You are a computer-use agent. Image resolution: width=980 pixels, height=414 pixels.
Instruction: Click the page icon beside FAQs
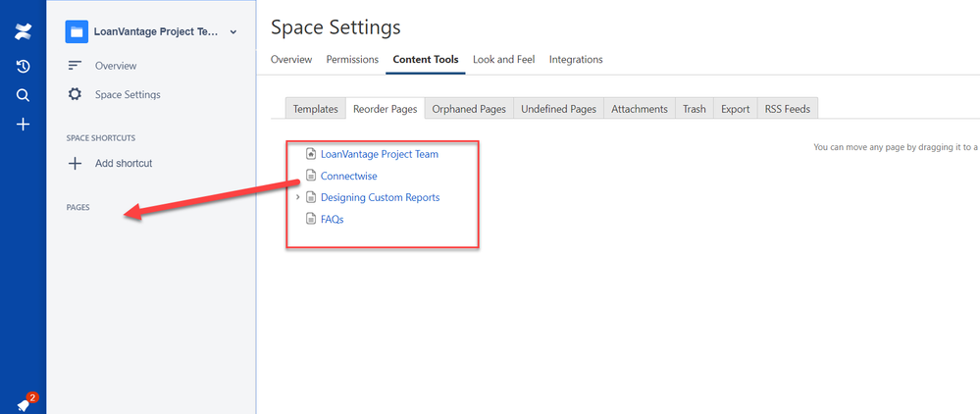311,219
